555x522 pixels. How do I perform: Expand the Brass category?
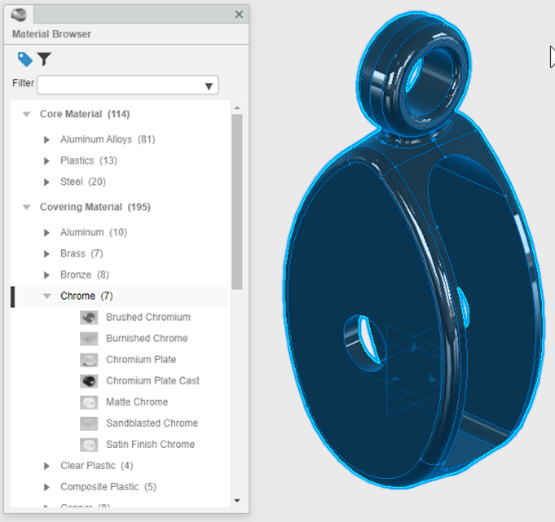tap(46, 254)
